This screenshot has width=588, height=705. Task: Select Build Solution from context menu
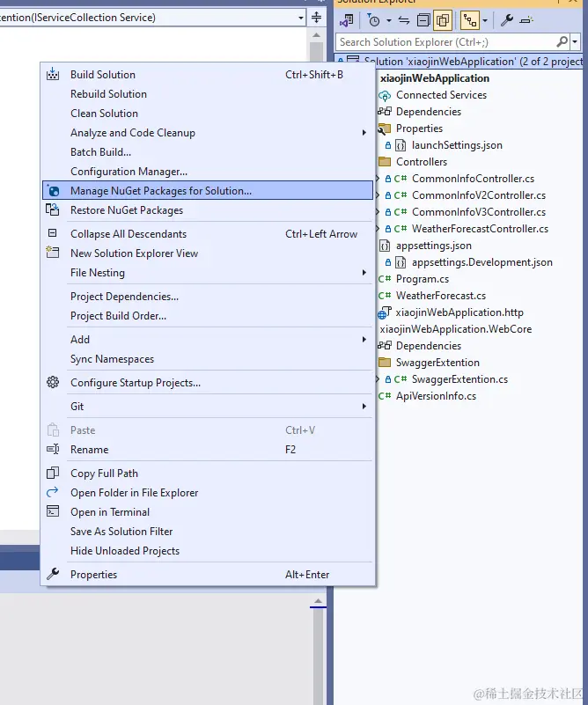[x=208, y=75]
